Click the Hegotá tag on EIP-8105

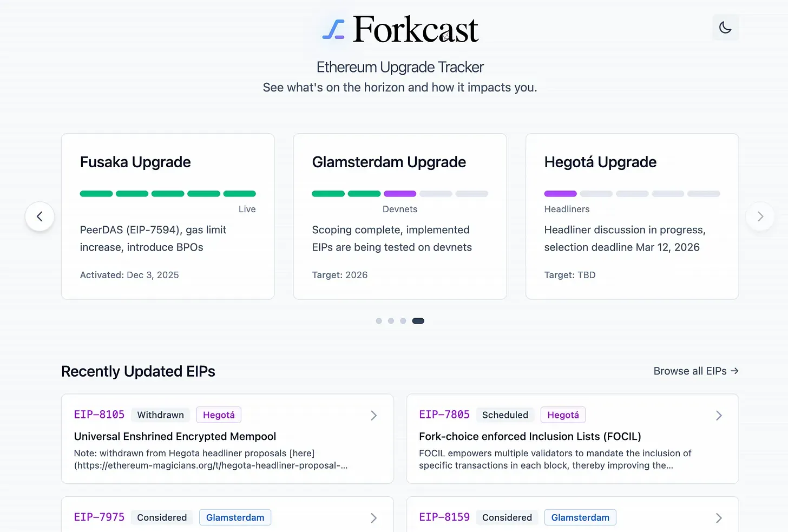219,415
